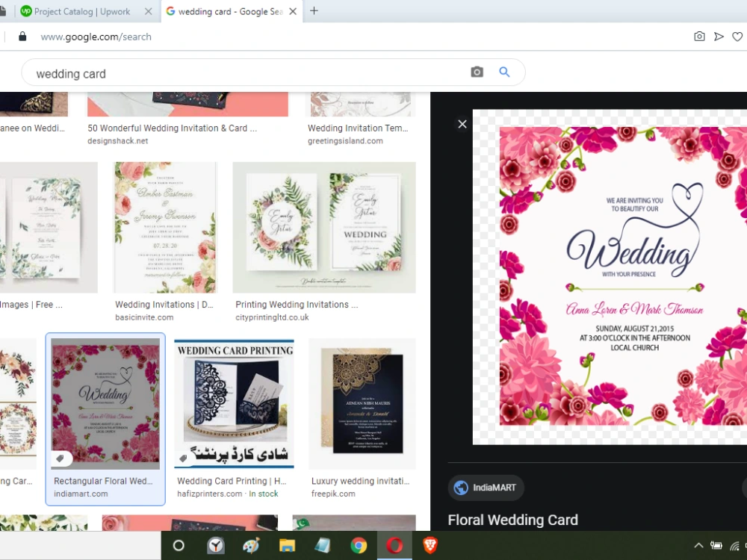Click the IndiaMART globe icon
Image resolution: width=747 pixels, height=560 pixels.
tap(461, 488)
